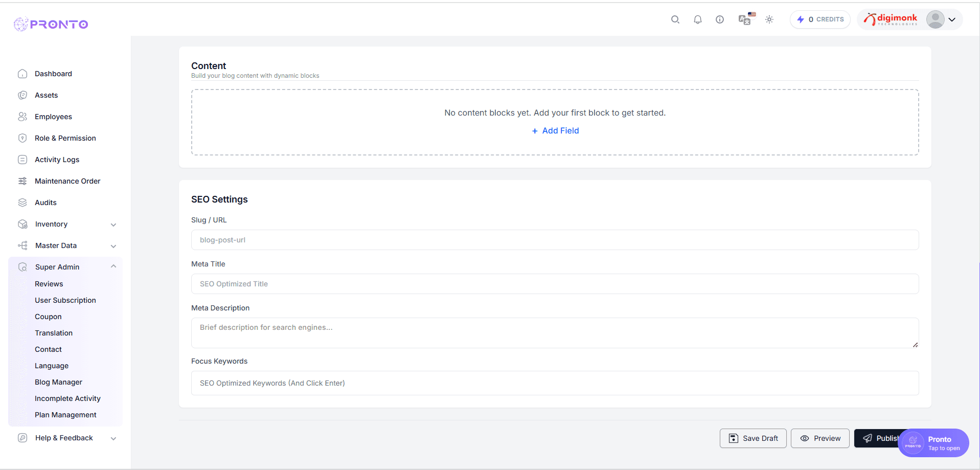Open the floating Pronto assistant bubble
Screen dimensions: 980x470
933,443
